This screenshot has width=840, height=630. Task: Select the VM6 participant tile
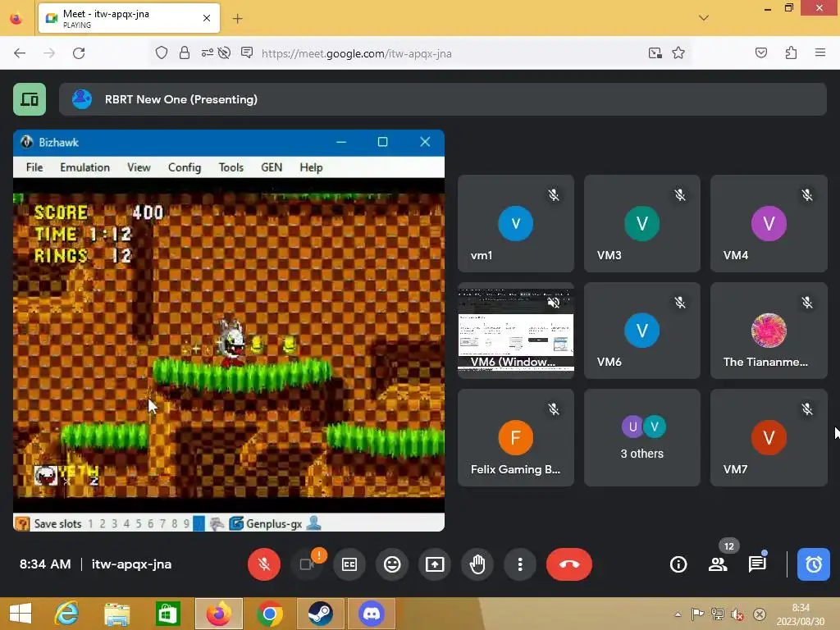click(641, 331)
